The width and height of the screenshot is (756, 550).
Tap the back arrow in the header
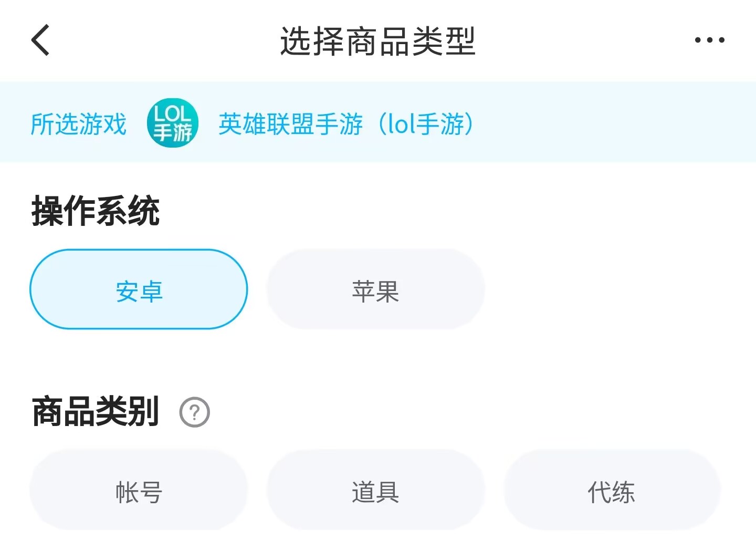(40, 40)
